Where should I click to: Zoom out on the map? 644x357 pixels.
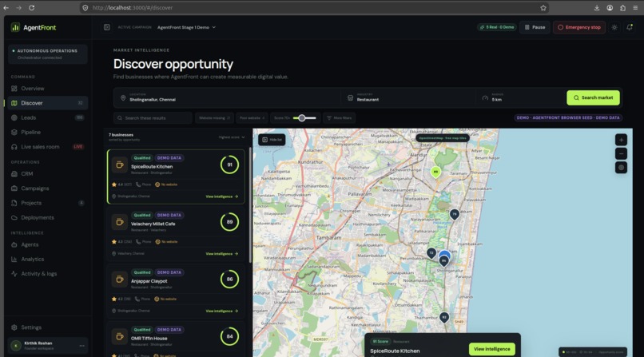point(621,154)
